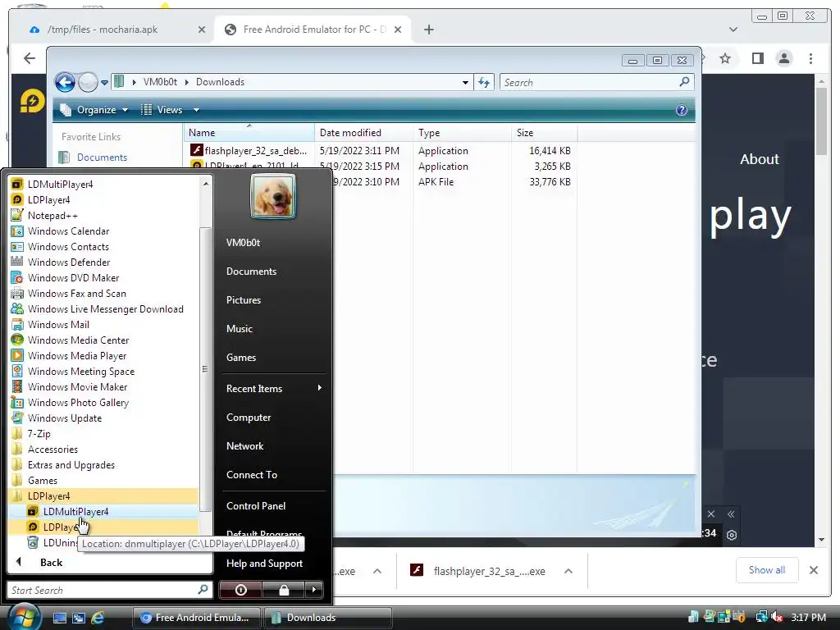This screenshot has width=840, height=630.
Task: Open Notepad++ from the Start menu
Action: click(52, 216)
